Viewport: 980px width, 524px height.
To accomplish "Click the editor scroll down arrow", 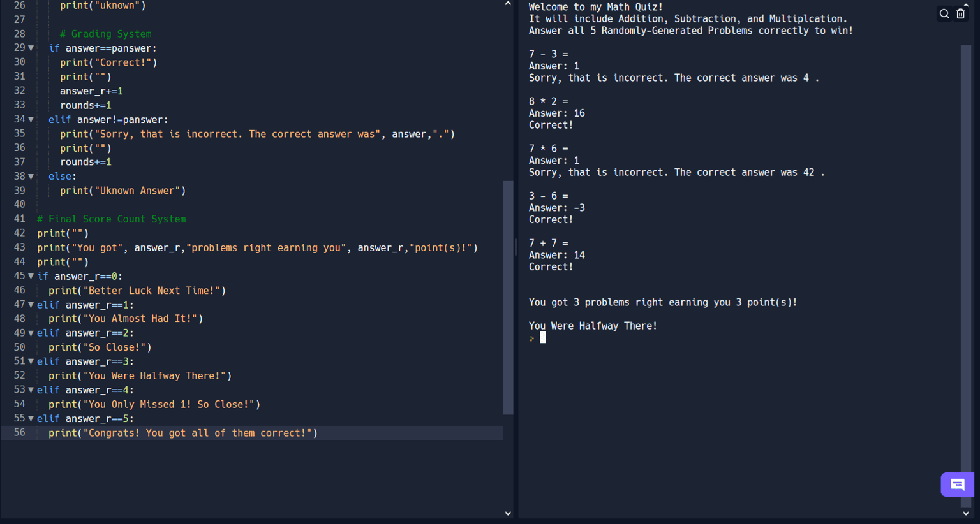I will (x=508, y=513).
